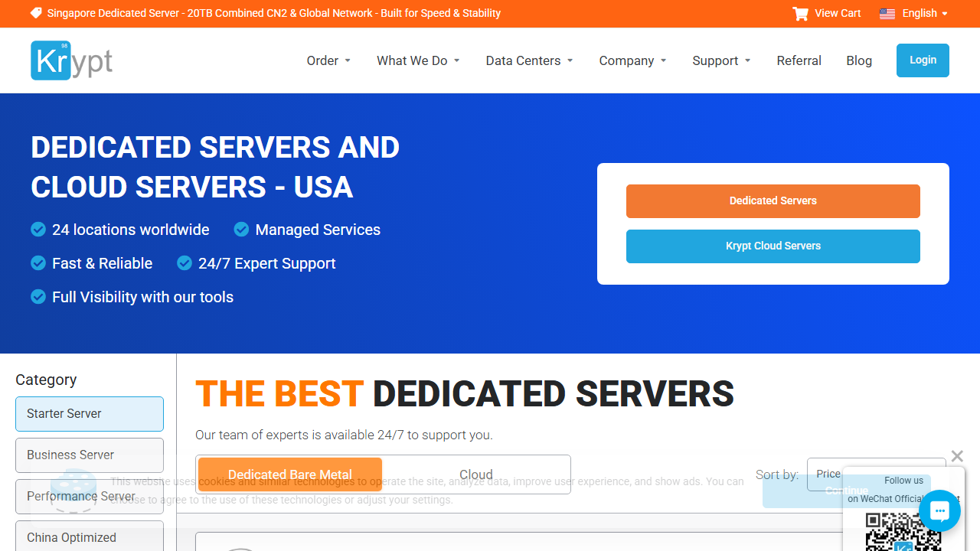Expand the Order menu
Viewport: 980px width, 551px height.
(329, 60)
